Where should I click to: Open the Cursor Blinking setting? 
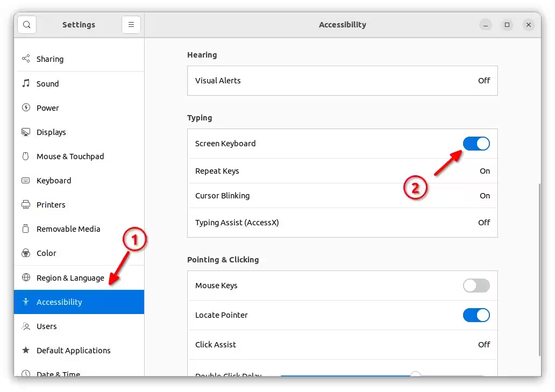coord(342,196)
